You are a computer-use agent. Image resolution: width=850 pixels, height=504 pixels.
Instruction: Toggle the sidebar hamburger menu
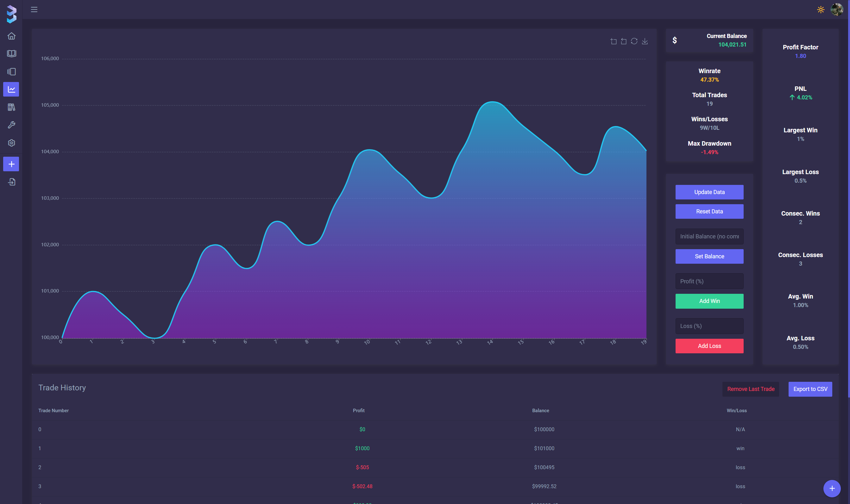point(34,9)
